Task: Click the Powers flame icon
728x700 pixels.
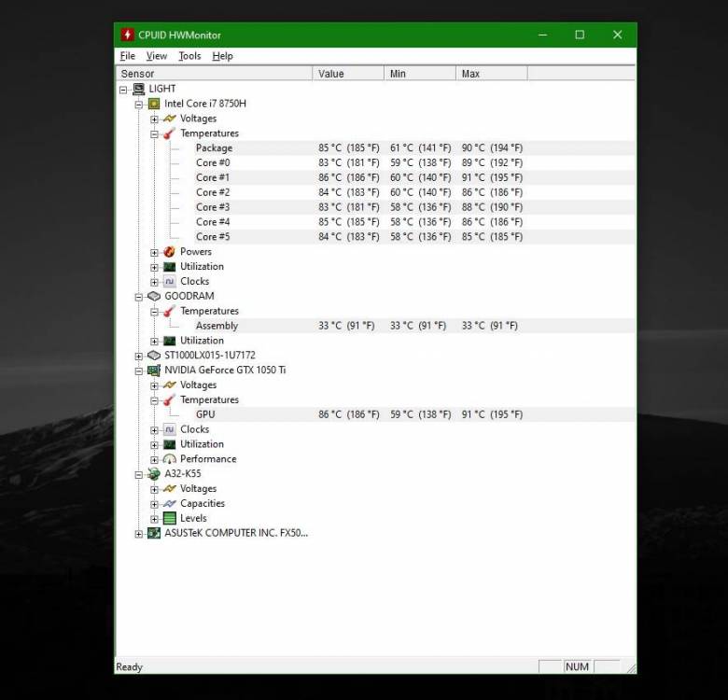Action: (170, 252)
